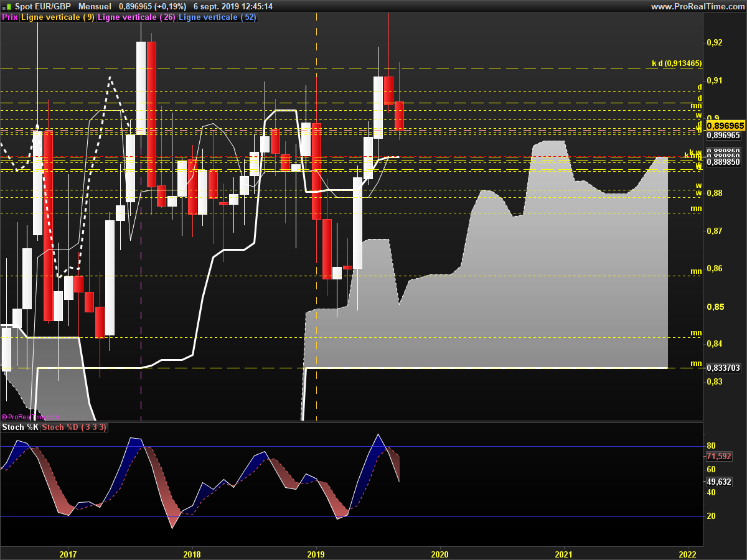Select the Stoch %K indicator label

(20, 427)
